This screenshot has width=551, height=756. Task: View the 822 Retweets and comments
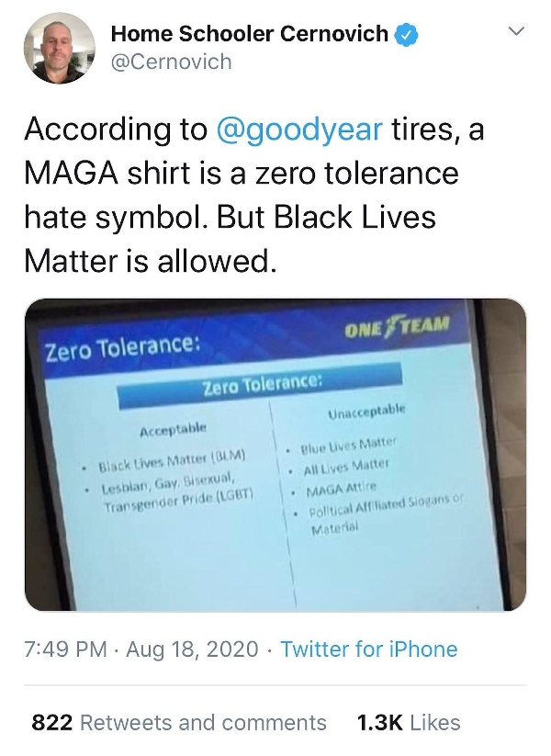(x=179, y=723)
